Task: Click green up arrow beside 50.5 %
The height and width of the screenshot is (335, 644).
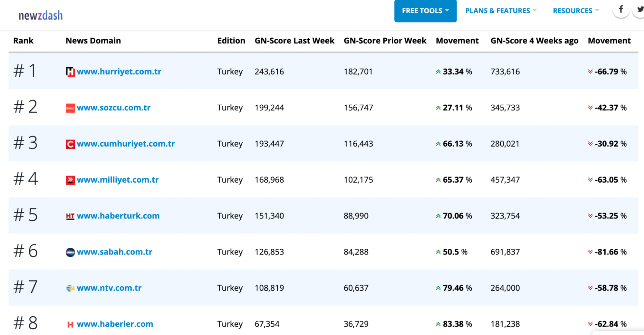Action: (x=438, y=252)
